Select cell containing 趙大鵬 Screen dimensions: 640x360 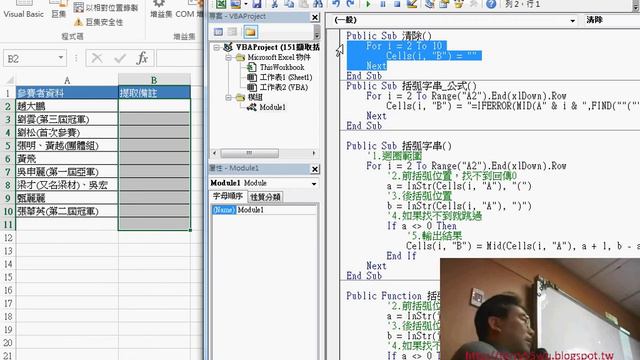67,106
